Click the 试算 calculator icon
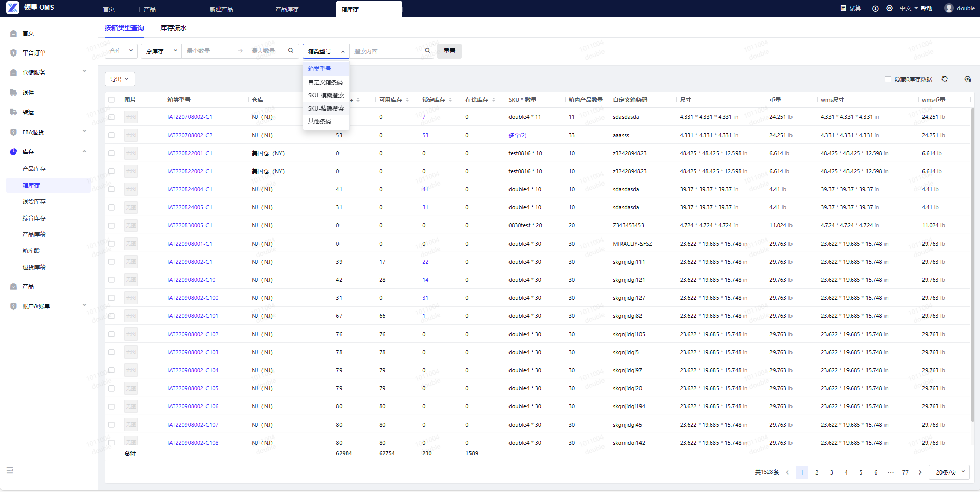Viewport: 980px width, 492px height. [843, 8]
